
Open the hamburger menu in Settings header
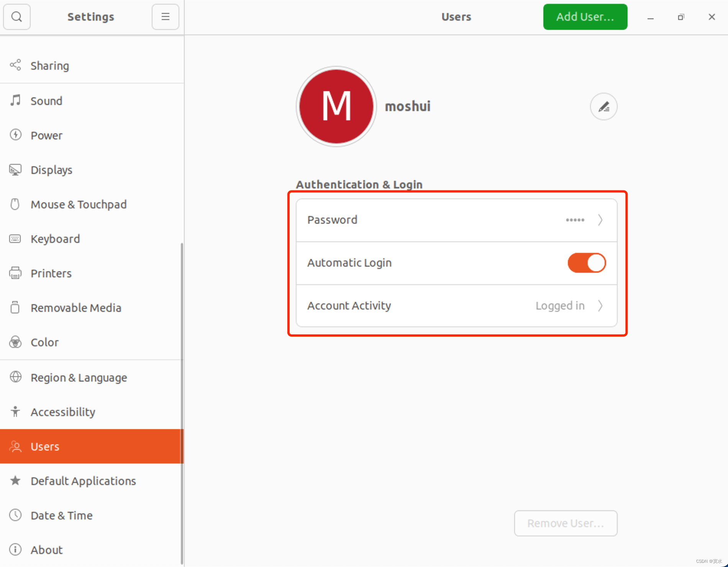pos(165,17)
